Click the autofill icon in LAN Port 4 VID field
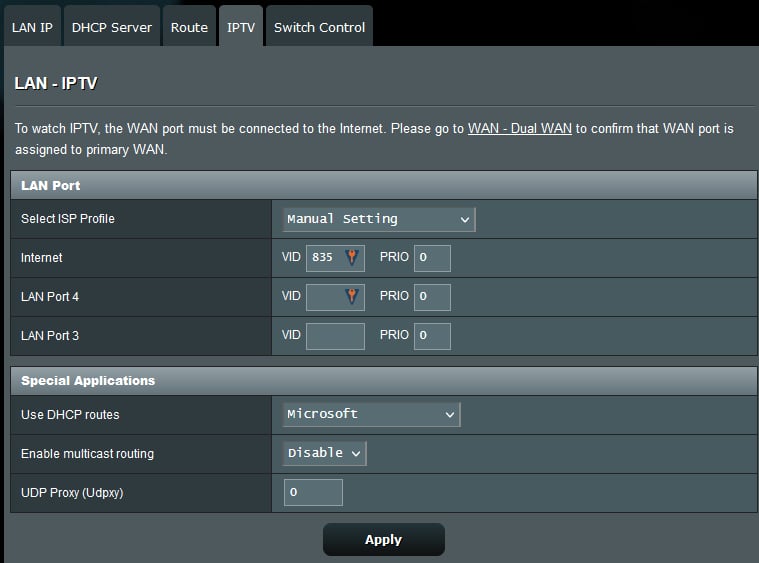 pos(351,297)
